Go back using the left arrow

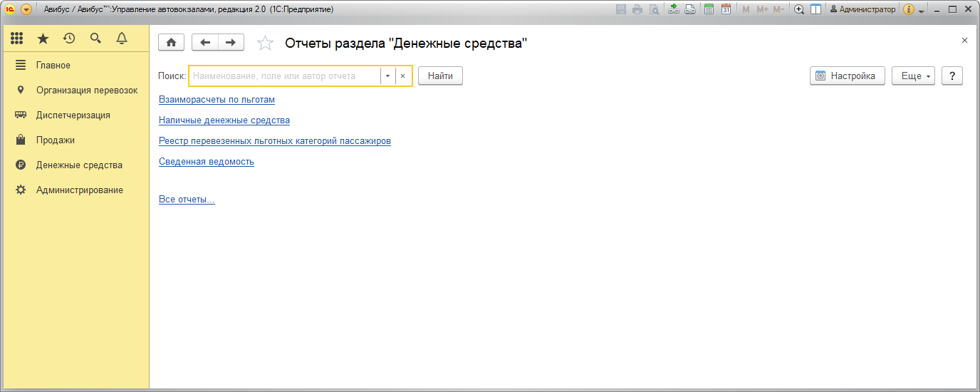pos(205,43)
